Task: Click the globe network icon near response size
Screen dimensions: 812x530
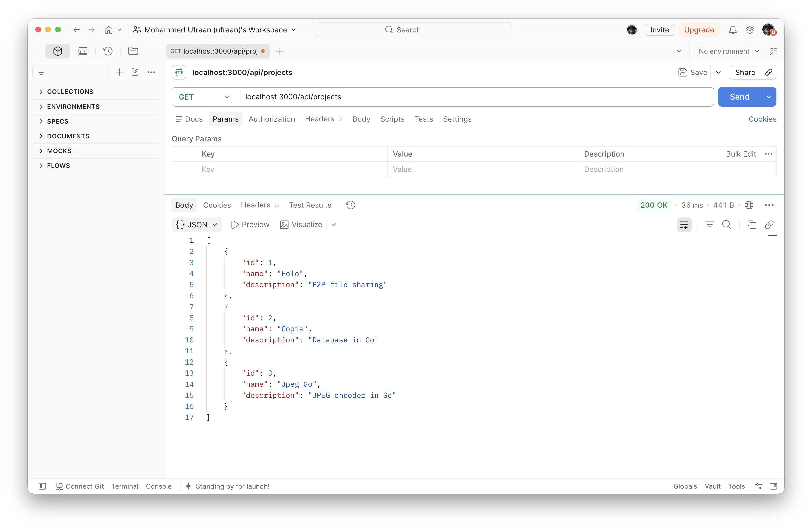Action: pos(749,205)
